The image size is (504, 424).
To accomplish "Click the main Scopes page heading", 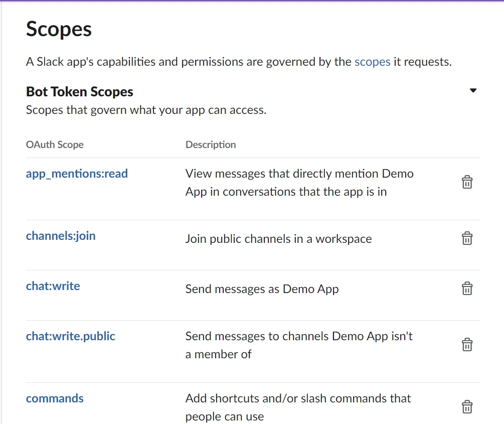I will coord(59,29).
